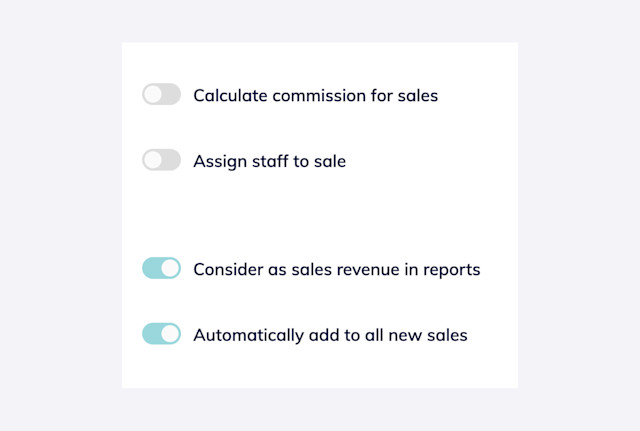Turn off Automatically add to all new sales
640x431 pixels.
(x=161, y=334)
